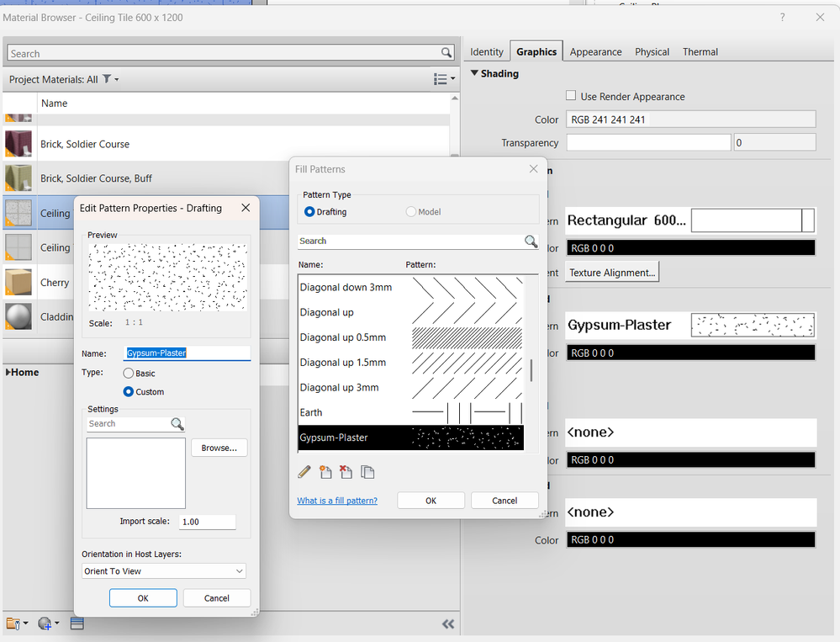Select the Drafting pattern type radio button
Image resolution: width=840 pixels, height=642 pixels.
point(309,212)
